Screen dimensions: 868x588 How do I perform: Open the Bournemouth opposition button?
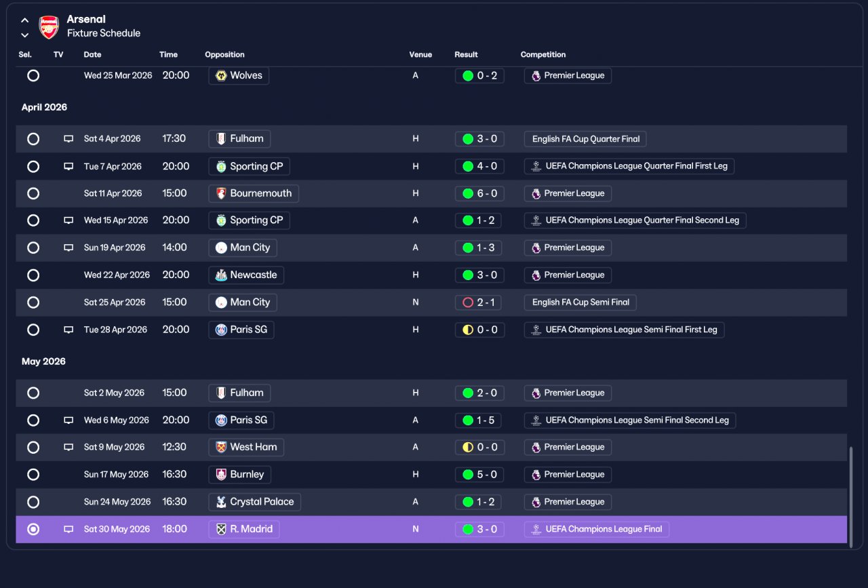click(x=254, y=193)
